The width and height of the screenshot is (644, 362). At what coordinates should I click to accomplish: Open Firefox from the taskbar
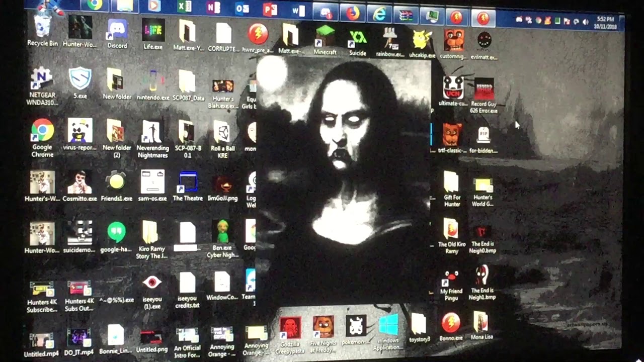[353, 13]
